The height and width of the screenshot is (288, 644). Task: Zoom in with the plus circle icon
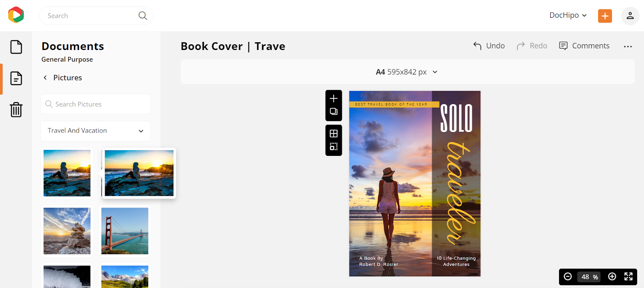[612, 276]
